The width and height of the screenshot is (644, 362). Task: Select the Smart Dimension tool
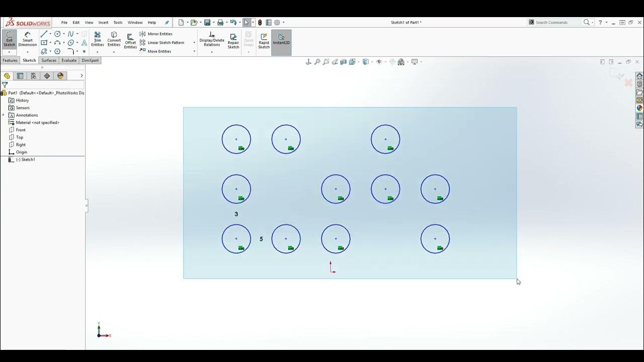point(28,39)
